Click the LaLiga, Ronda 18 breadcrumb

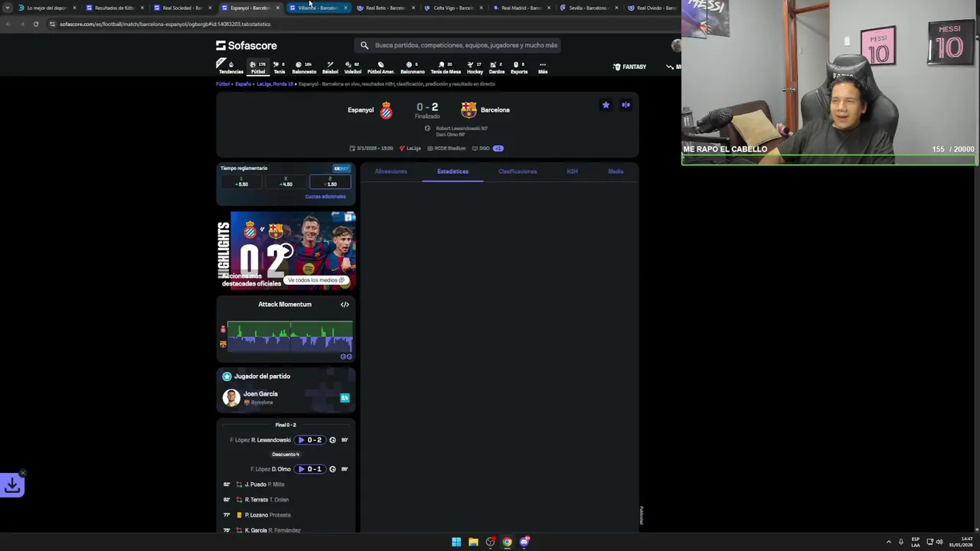click(x=275, y=84)
